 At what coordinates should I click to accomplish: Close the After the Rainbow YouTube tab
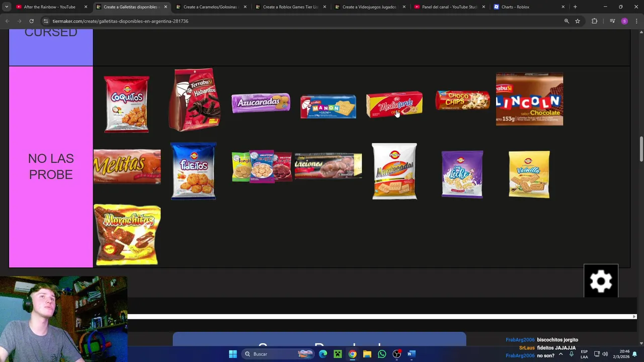(x=86, y=7)
